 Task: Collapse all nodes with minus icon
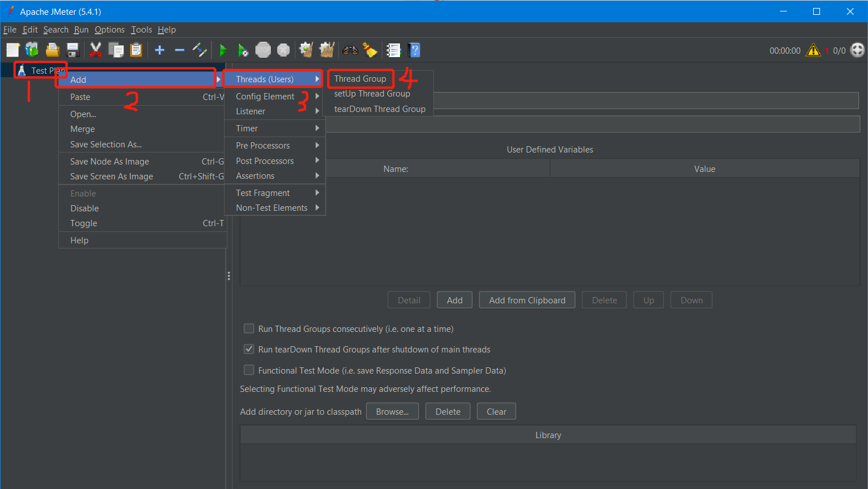[179, 50]
